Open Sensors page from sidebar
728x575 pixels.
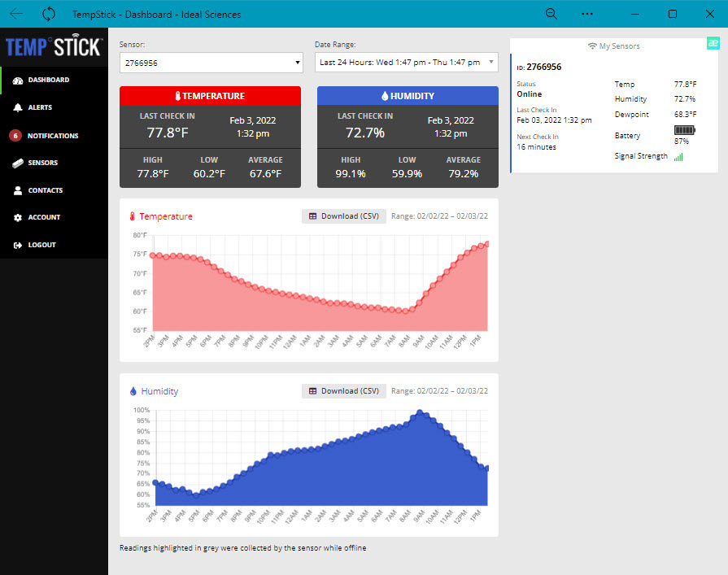click(42, 163)
